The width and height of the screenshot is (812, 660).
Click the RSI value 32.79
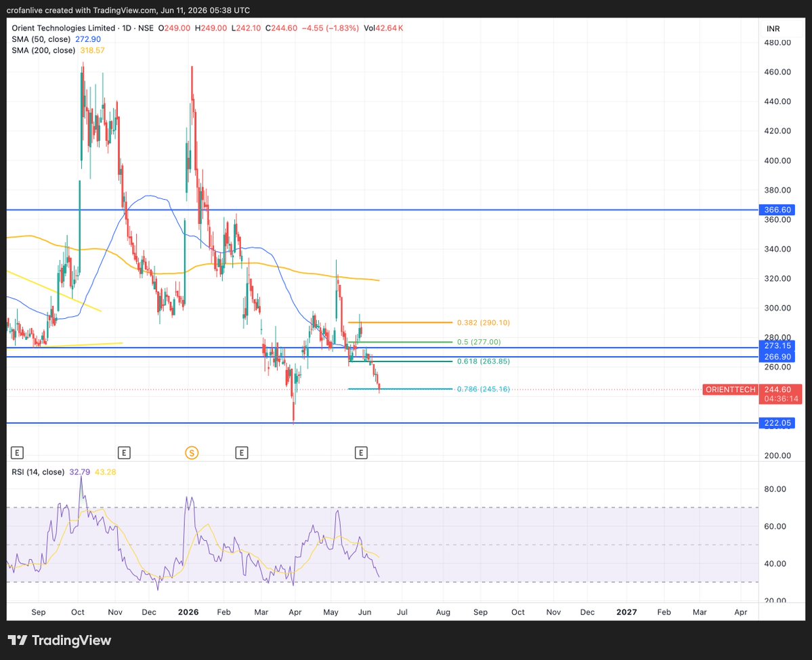[80, 472]
